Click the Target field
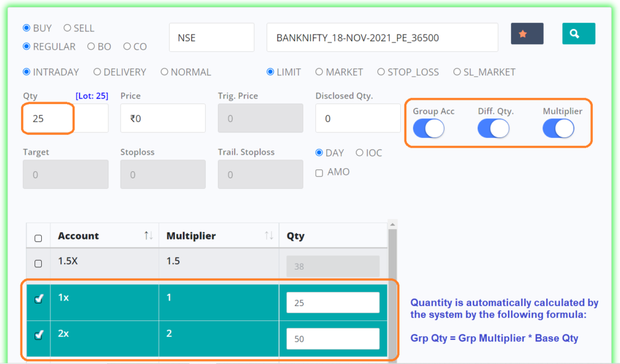 point(65,175)
